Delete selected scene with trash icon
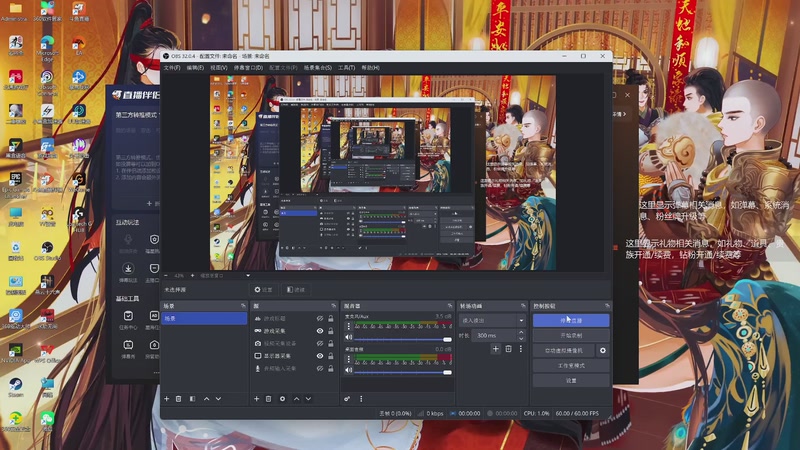800x450 pixels. pos(179,398)
